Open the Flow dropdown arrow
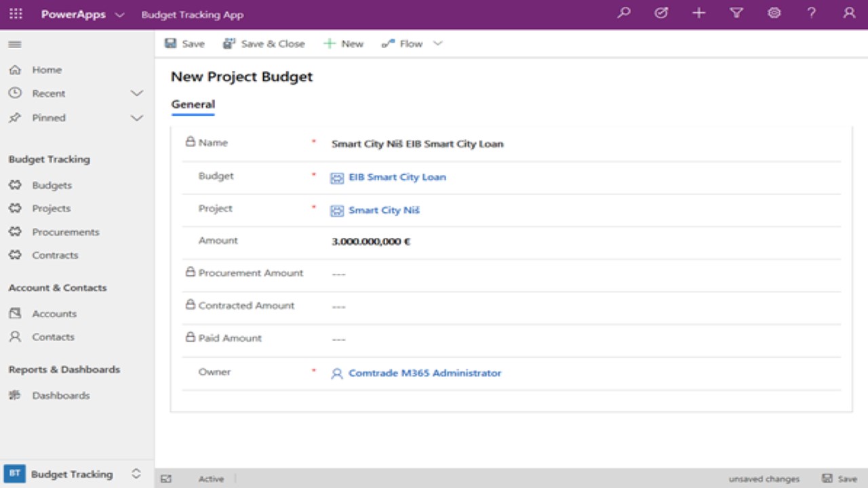Viewport: 868px width, 488px height. point(437,43)
